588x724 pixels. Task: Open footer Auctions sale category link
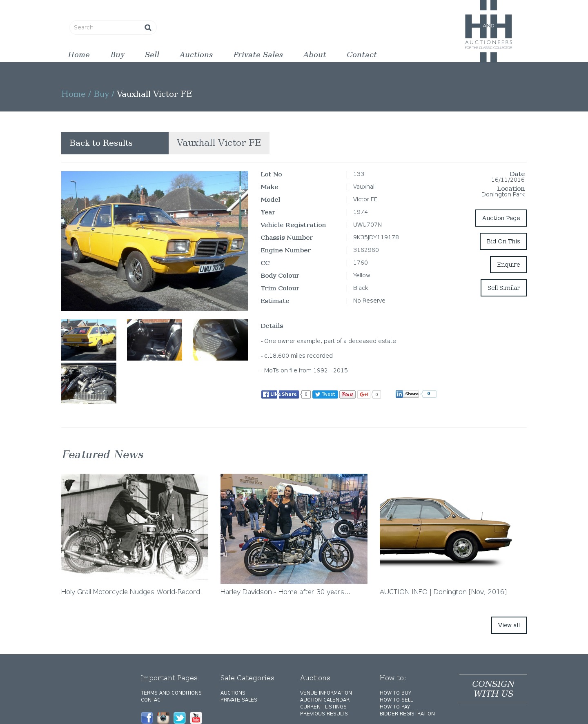(233, 693)
